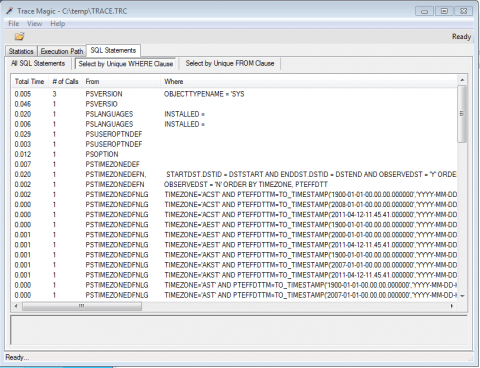Image resolution: width=480 pixels, height=368 pixels.
Task: Select the PSLANGUAGES row with time 0.020
Action: [235, 114]
